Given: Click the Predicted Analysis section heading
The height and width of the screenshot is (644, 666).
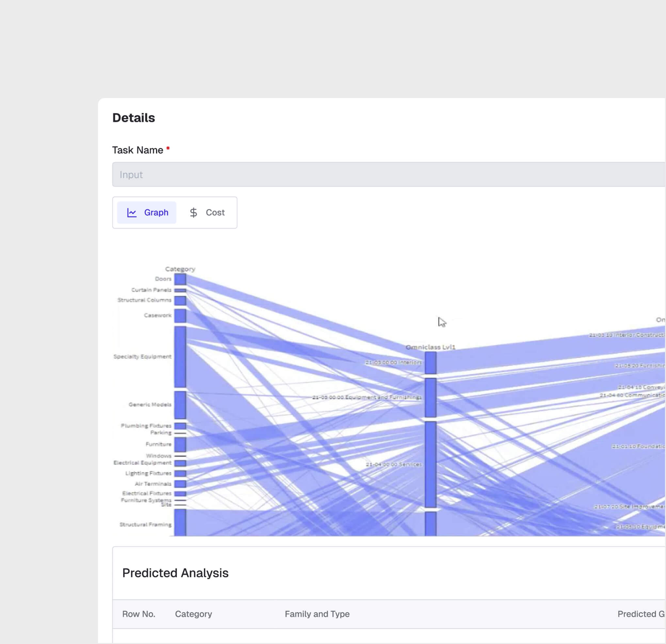Looking at the screenshot, I should click(175, 573).
